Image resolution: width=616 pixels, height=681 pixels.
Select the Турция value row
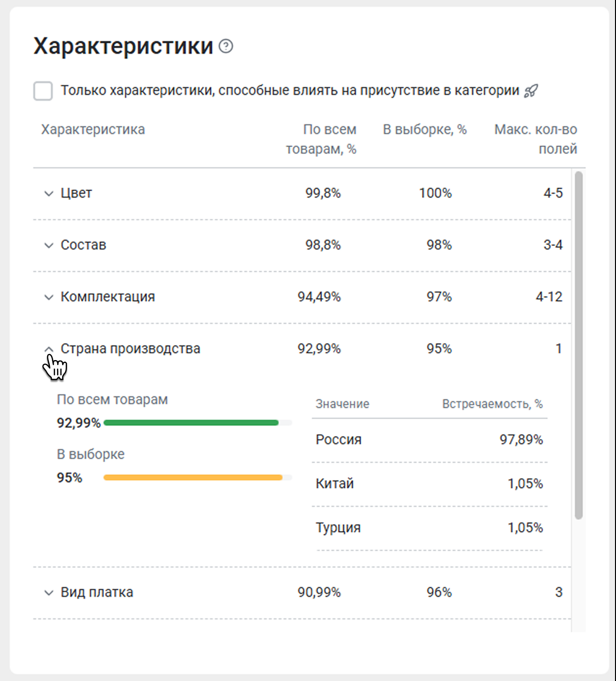click(x=429, y=528)
